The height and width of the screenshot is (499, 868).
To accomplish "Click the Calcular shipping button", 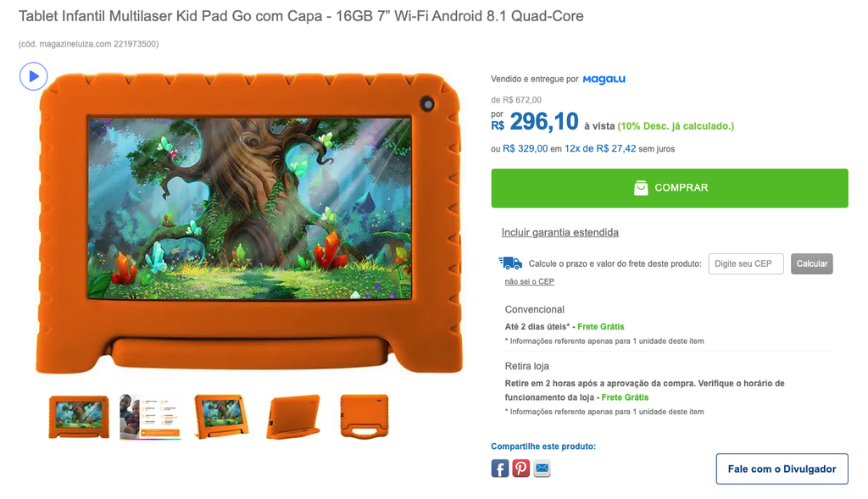I will pos(811,263).
